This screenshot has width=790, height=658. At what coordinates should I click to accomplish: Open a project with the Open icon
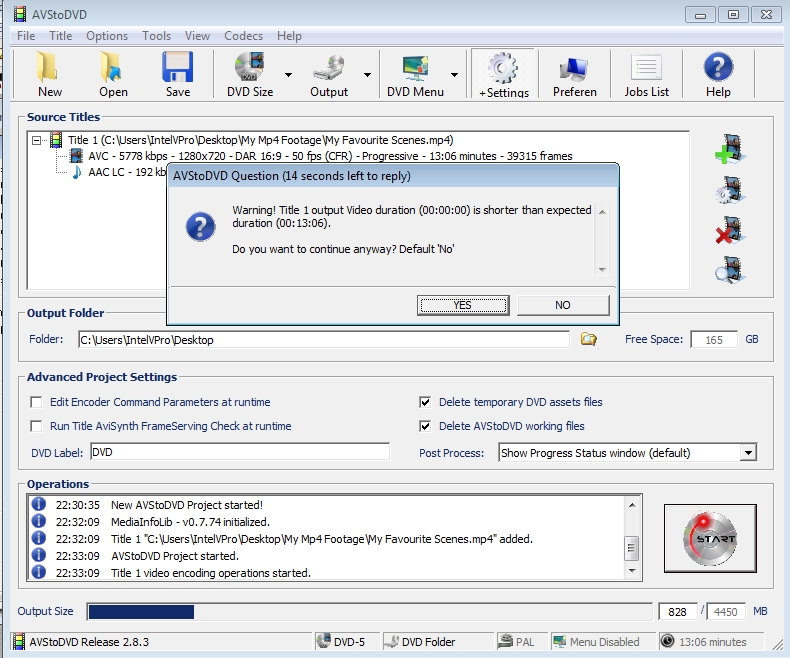pyautogui.click(x=111, y=68)
